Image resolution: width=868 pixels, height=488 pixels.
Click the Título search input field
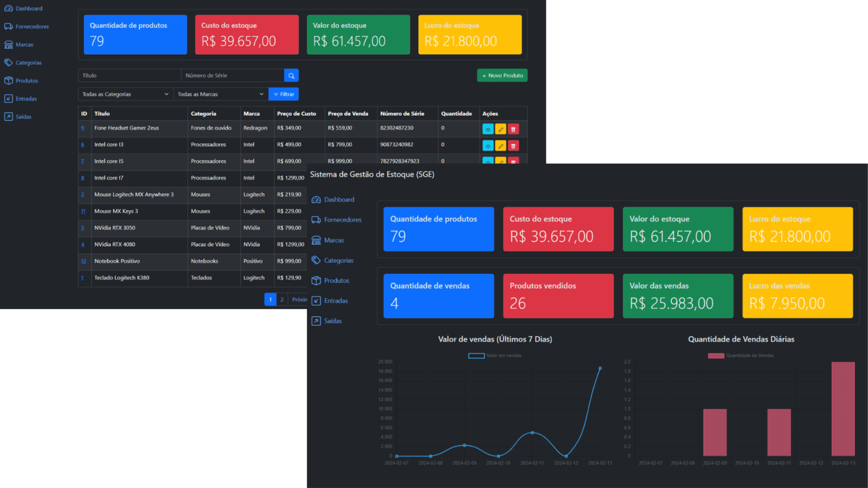click(x=129, y=76)
